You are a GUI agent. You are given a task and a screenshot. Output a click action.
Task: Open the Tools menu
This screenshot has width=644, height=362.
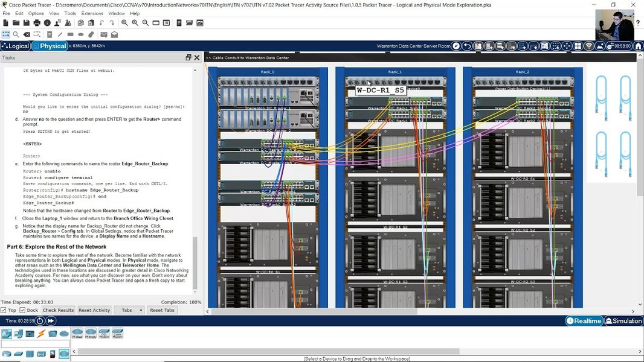70,13
